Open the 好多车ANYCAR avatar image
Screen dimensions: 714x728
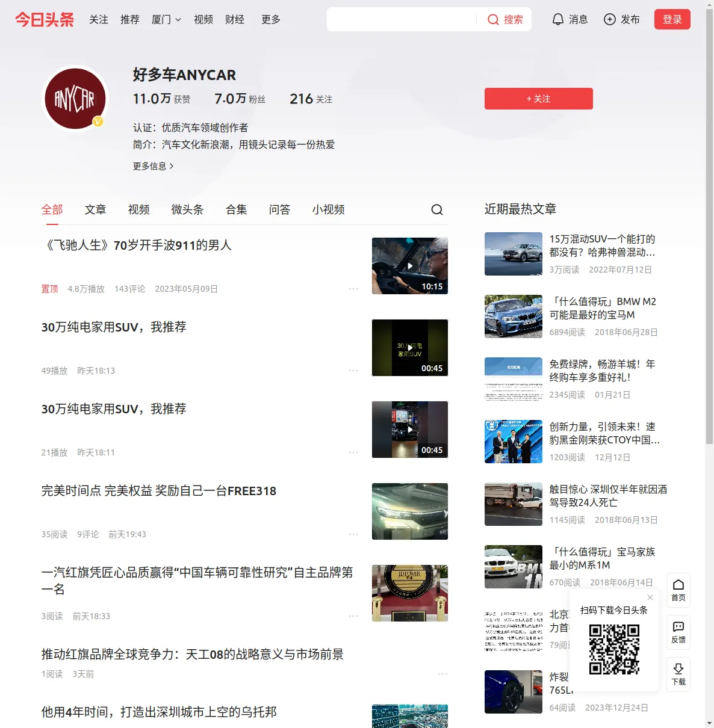(75, 99)
